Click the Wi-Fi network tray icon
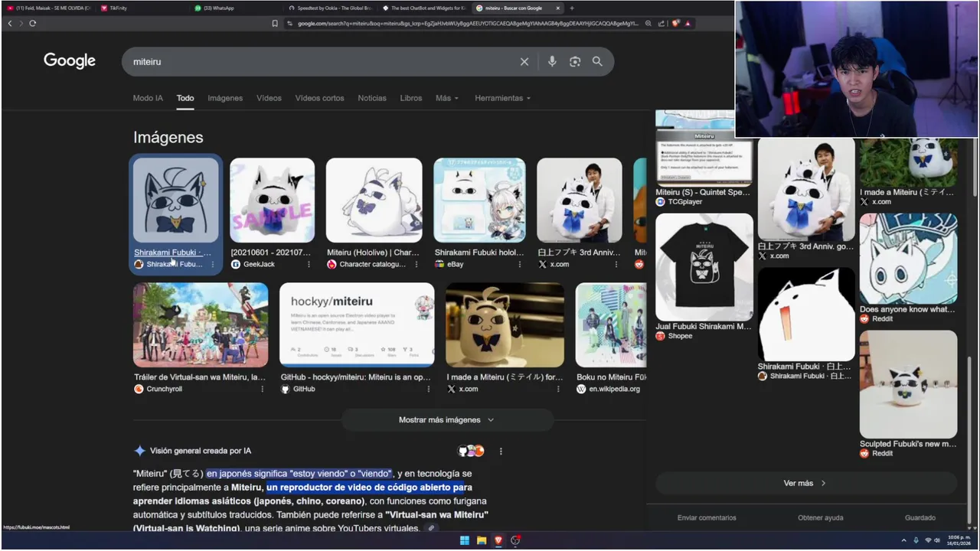The width and height of the screenshot is (980, 551). pyautogui.click(x=927, y=540)
